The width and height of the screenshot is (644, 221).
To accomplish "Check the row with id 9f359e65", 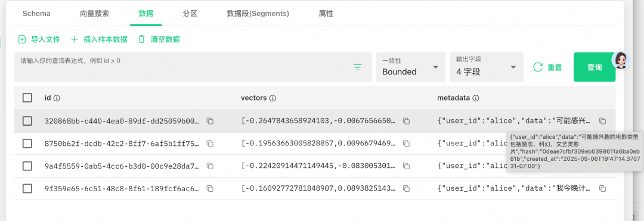I will tap(27, 189).
